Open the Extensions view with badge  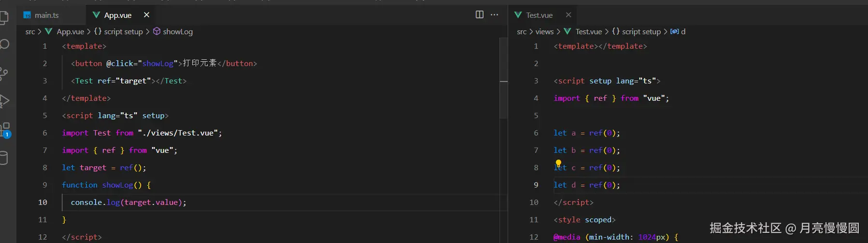click(5, 129)
